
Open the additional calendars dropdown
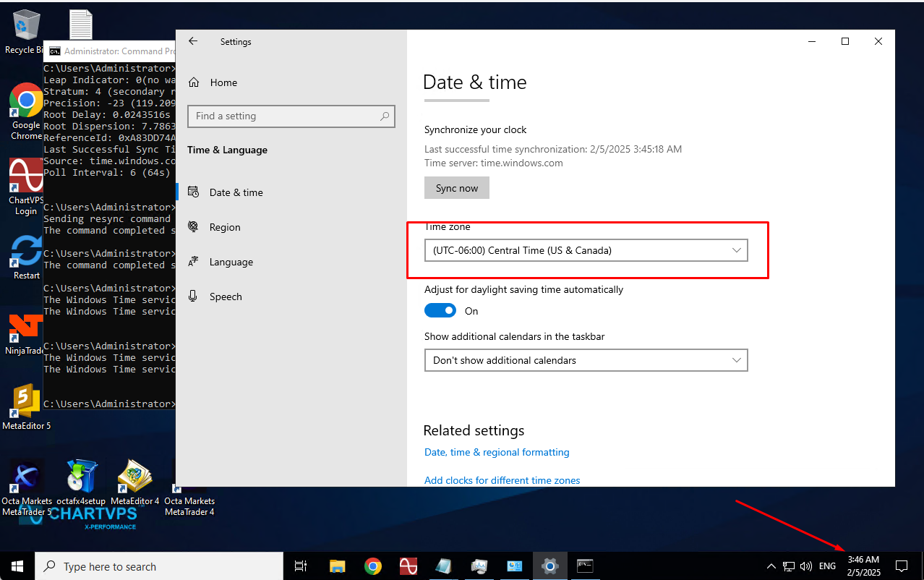coord(586,360)
